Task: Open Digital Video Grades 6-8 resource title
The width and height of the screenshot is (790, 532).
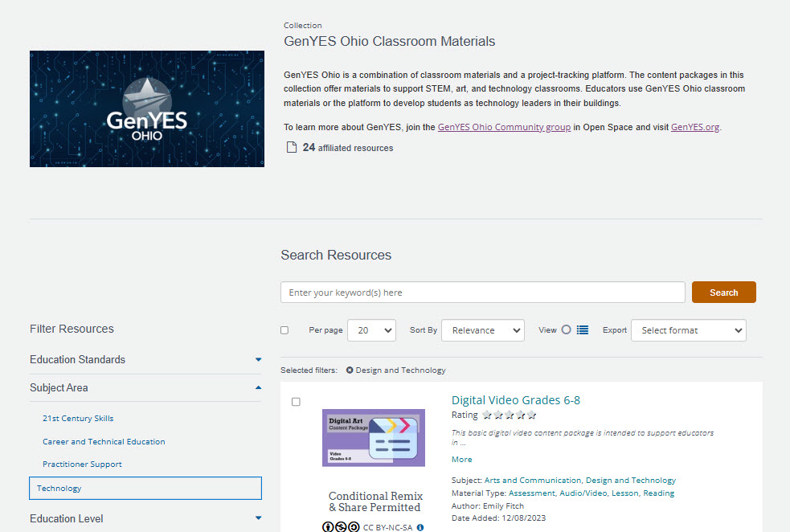Action: pos(516,400)
